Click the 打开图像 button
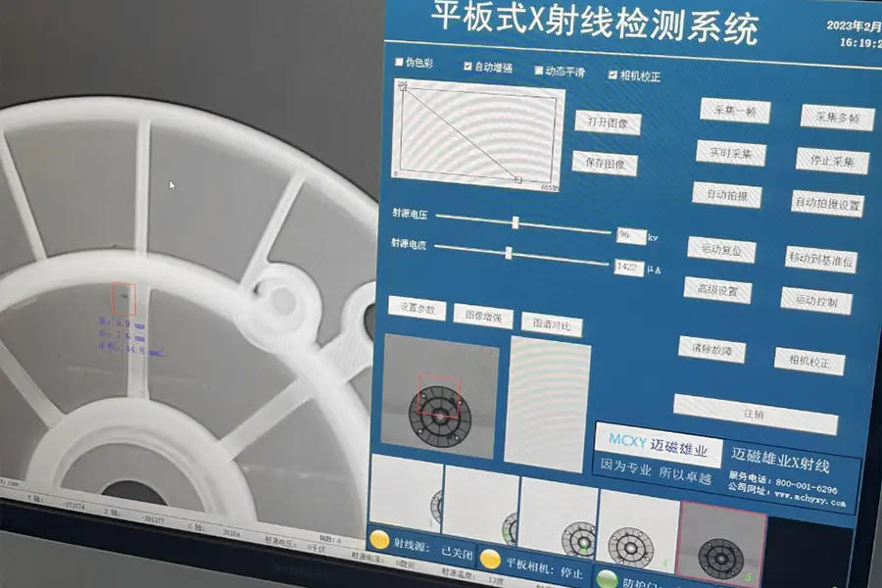The image size is (882, 588). pyautogui.click(x=608, y=123)
